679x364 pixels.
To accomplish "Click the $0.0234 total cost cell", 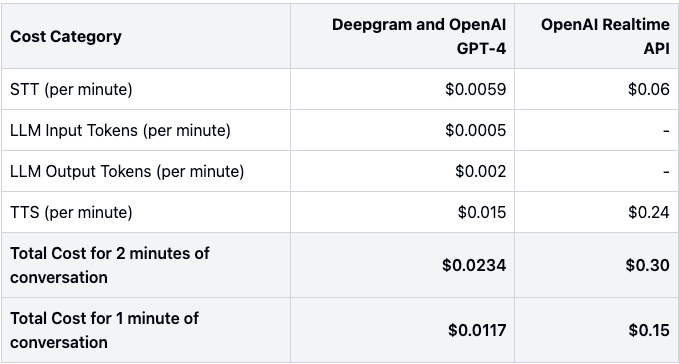I will [474, 265].
